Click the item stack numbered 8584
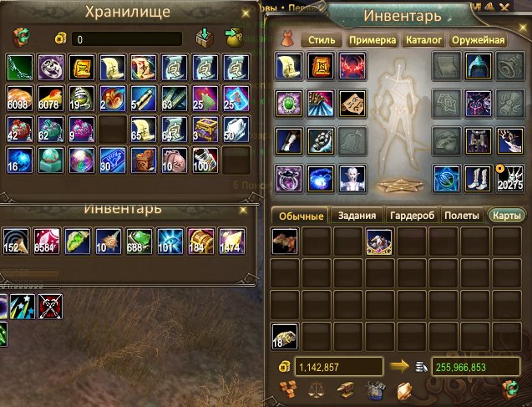Viewport: 532px width, 407px height. [47, 241]
